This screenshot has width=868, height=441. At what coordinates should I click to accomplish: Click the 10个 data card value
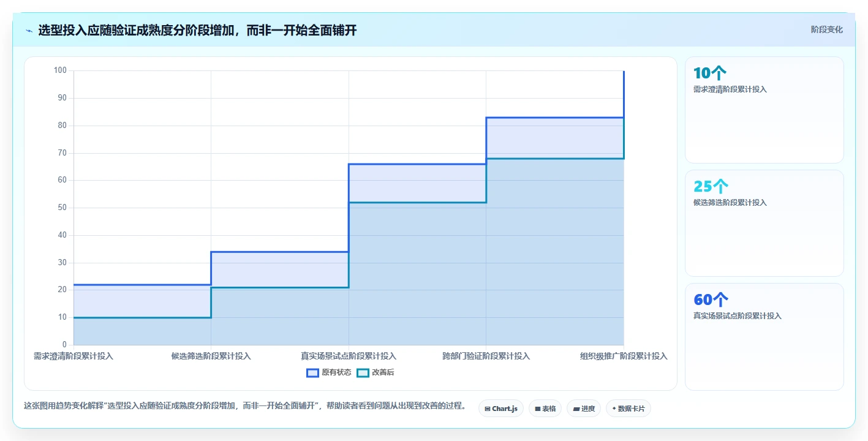point(710,73)
